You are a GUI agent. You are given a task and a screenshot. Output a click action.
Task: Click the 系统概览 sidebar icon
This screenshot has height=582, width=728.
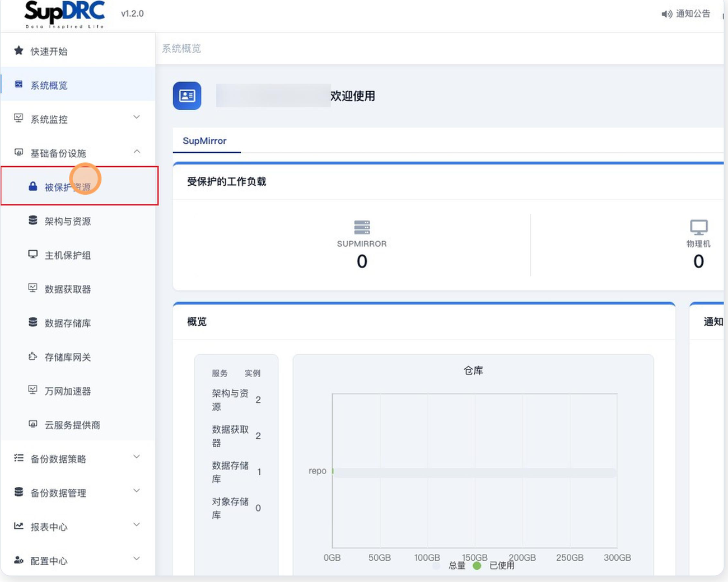coord(18,85)
